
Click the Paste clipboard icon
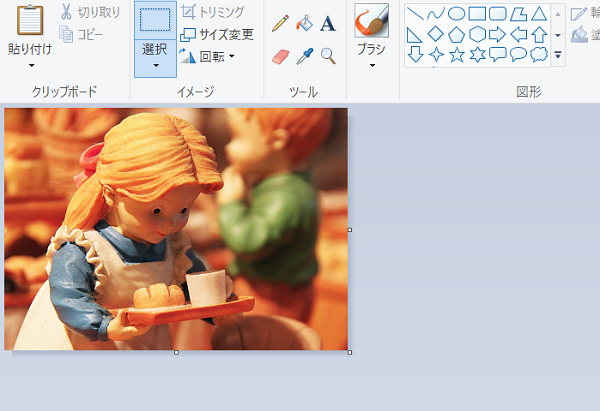(30, 20)
